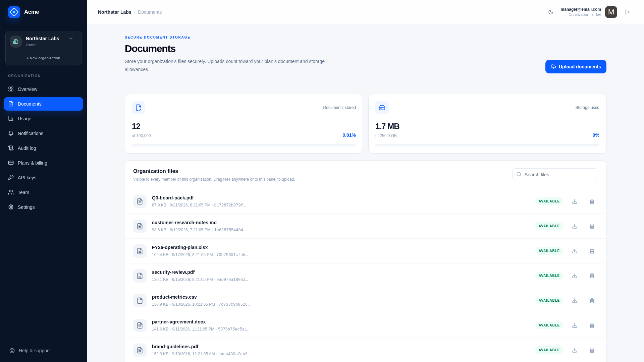644x362 pixels.
Task: Click AVAILABLE badge for partner-agreement.docx
Action: click(x=549, y=325)
